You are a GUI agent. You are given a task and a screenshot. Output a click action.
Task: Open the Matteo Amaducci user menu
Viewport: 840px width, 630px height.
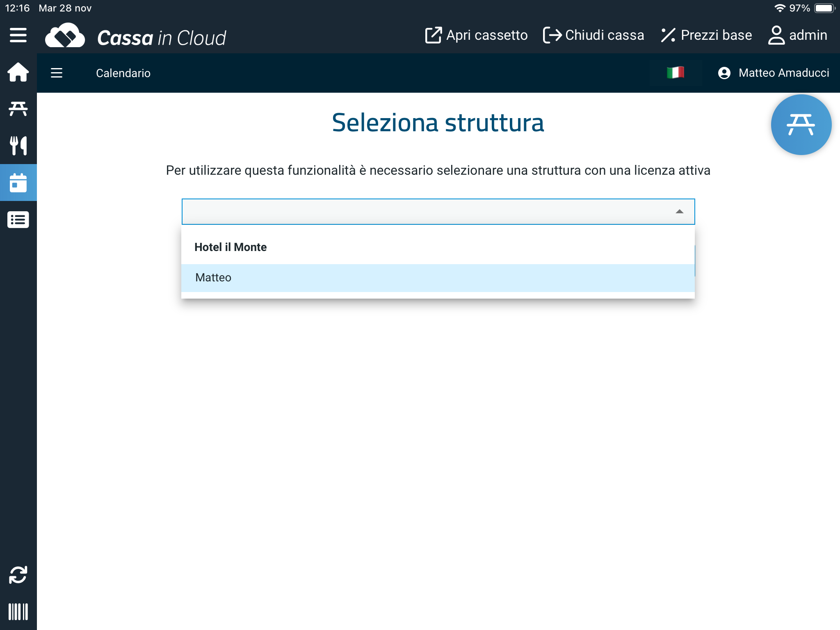coord(774,73)
